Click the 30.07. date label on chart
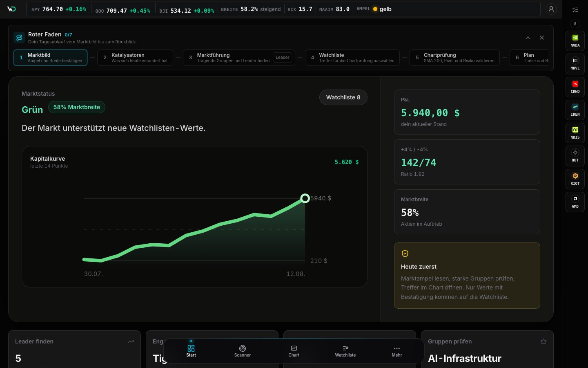This screenshot has width=588, height=368. click(94, 274)
